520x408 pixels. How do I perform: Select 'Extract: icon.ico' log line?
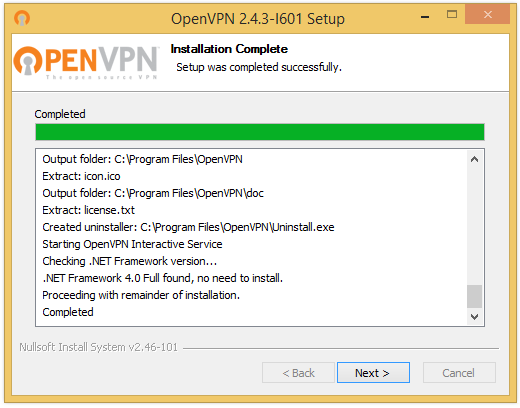click(81, 176)
